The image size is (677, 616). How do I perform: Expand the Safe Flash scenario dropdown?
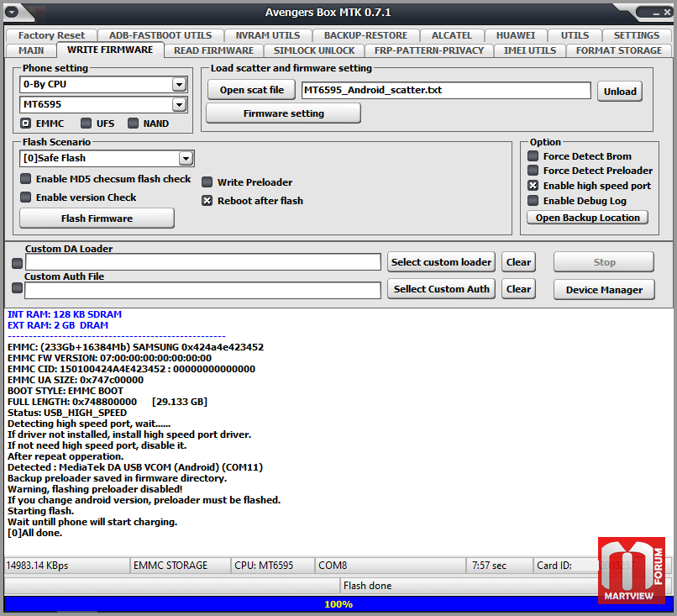[186, 158]
